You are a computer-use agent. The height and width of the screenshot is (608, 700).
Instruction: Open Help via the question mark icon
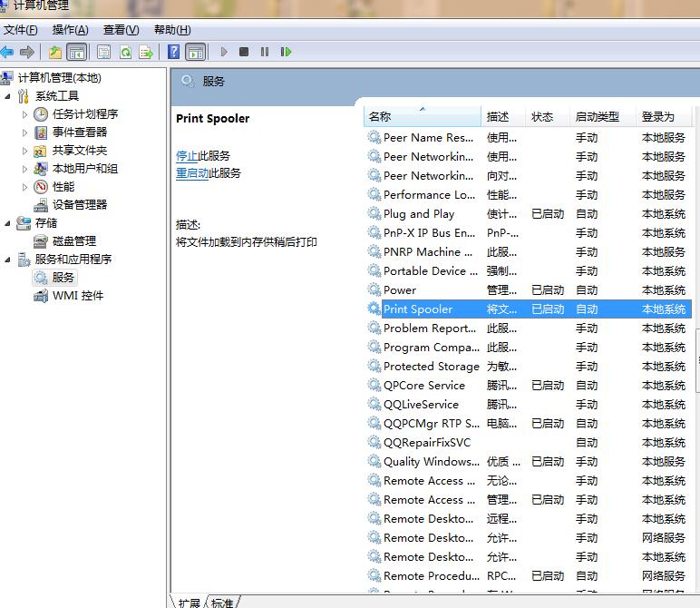coord(173,53)
